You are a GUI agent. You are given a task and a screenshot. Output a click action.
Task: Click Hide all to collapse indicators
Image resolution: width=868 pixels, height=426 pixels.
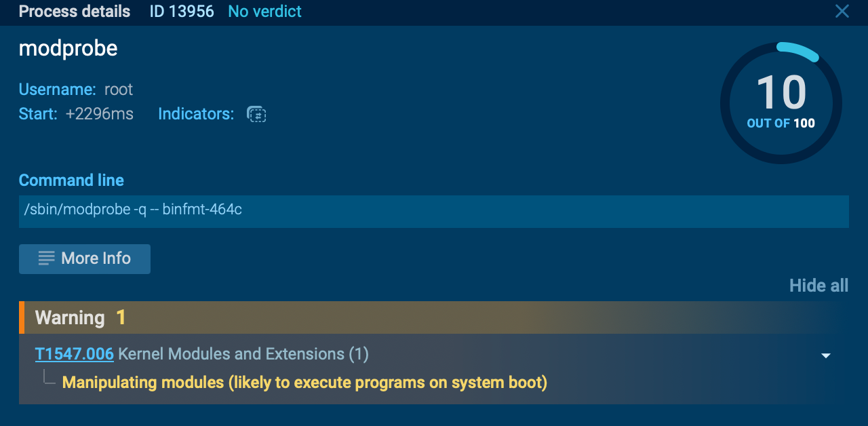pos(818,286)
